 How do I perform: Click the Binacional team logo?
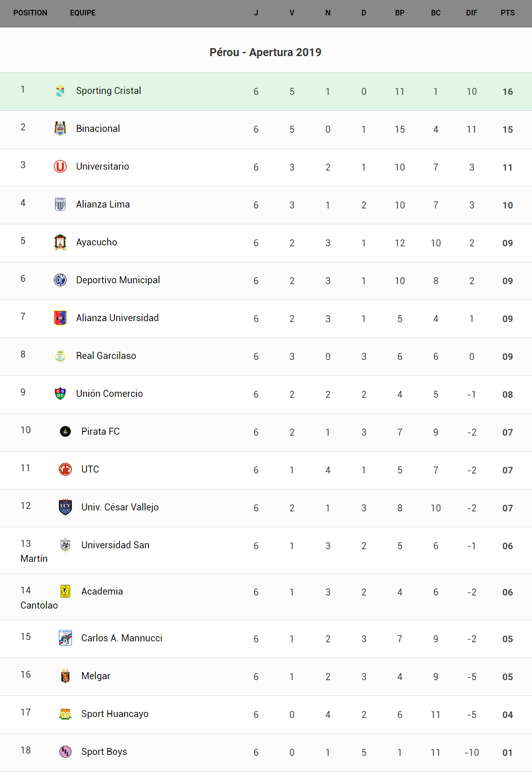pyautogui.click(x=60, y=129)
